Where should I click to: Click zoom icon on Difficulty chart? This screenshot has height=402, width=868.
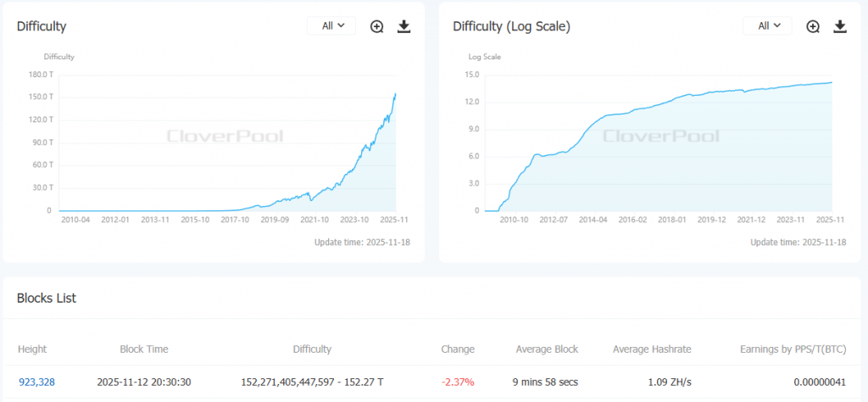pyautogui.click(x=377, y=26)
